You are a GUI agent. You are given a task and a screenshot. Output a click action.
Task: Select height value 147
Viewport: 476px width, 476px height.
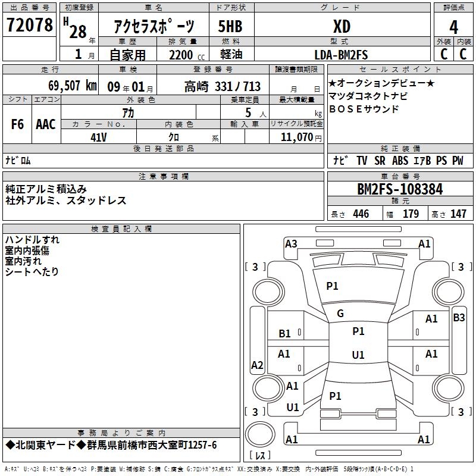click(458, 214)
